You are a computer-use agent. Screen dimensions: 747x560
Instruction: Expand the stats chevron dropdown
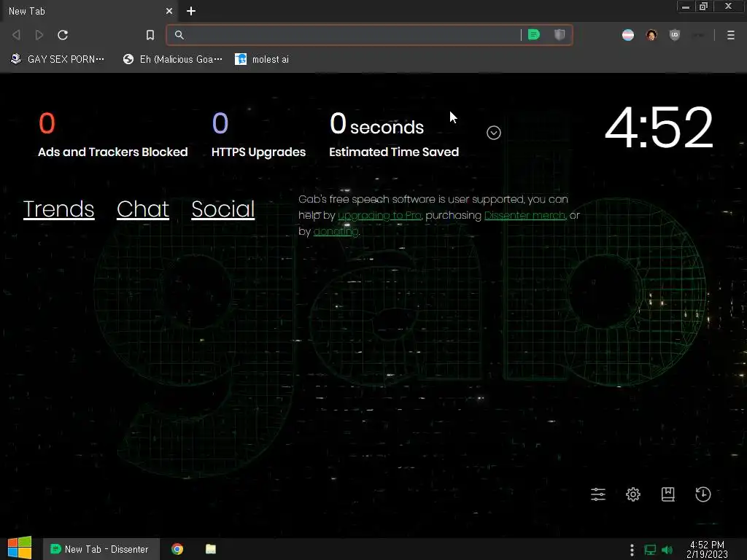pyautogui.click(x=494, y=133)
